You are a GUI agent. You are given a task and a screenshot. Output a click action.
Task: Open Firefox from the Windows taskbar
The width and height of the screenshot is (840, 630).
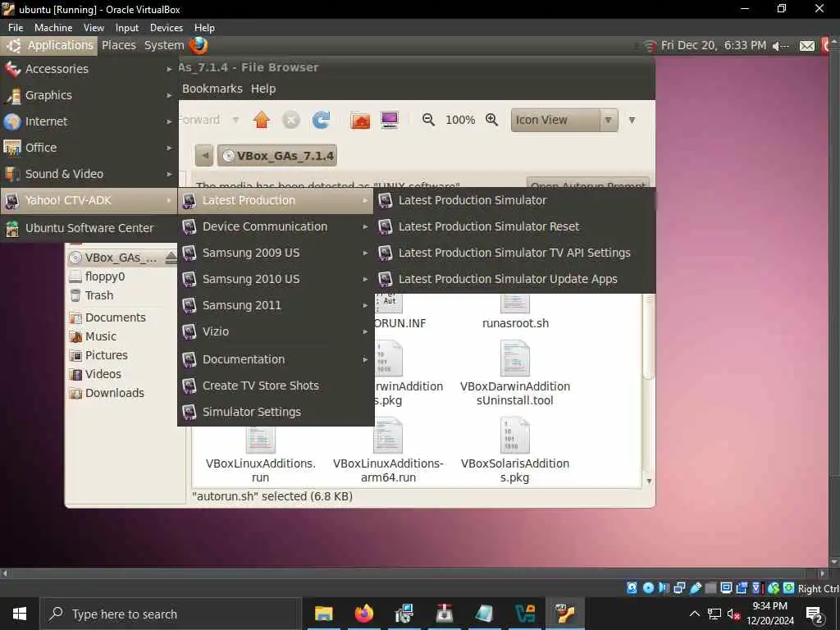click(363, 614)
